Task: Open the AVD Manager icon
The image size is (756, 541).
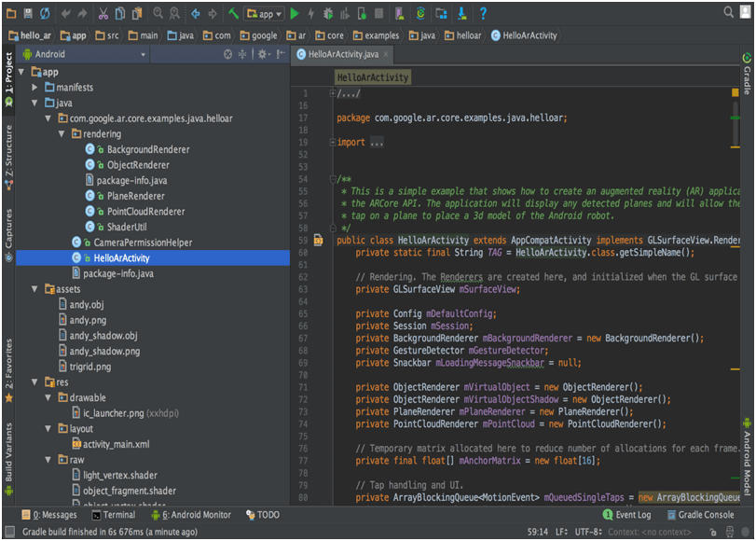Action: pos(399,13)
